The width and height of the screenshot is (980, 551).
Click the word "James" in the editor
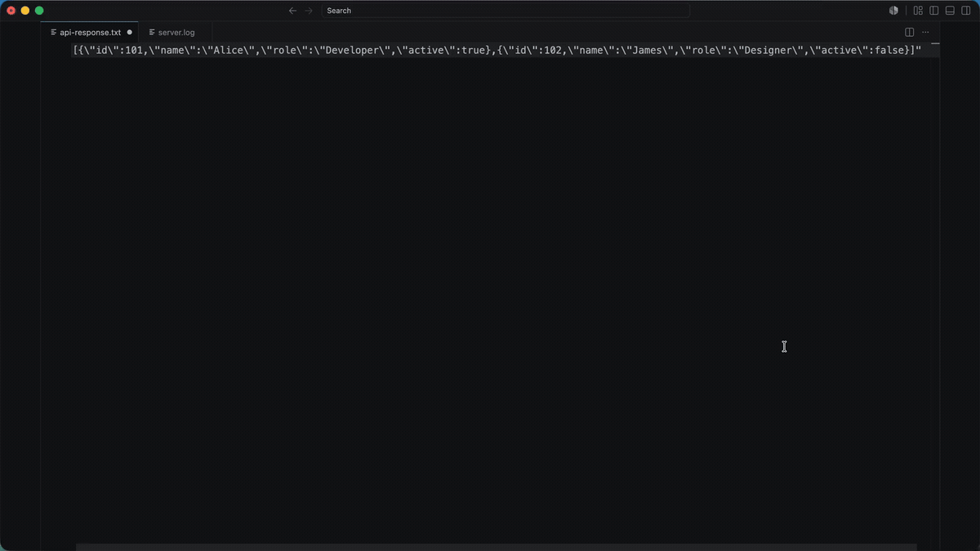point(648,51)
